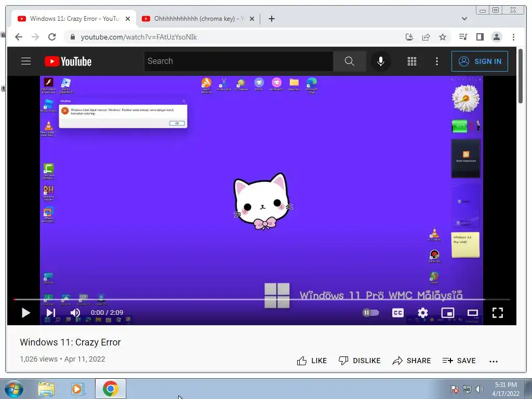
Task: Go to the YouTube home logo
Action: point(68,61)
